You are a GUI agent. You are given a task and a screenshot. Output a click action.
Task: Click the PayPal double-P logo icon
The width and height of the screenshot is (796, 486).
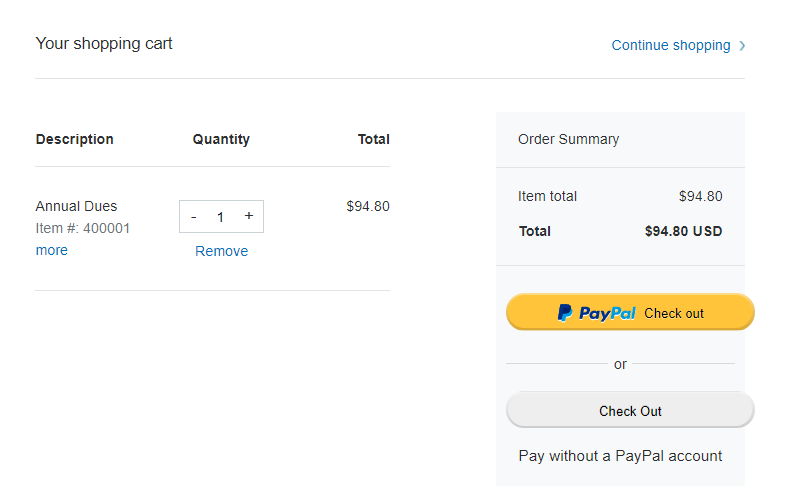[565, 313]
